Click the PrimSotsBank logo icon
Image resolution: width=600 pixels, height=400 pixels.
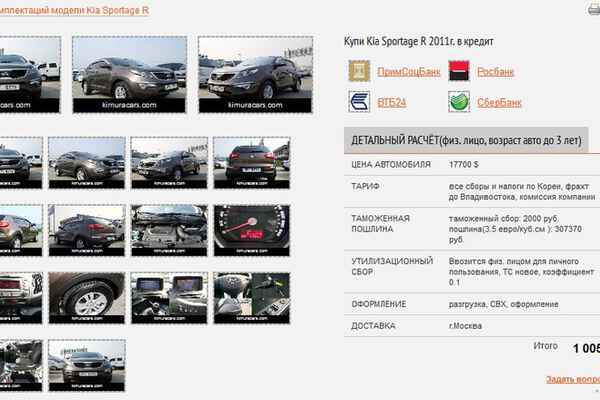[x=359, y=71]
